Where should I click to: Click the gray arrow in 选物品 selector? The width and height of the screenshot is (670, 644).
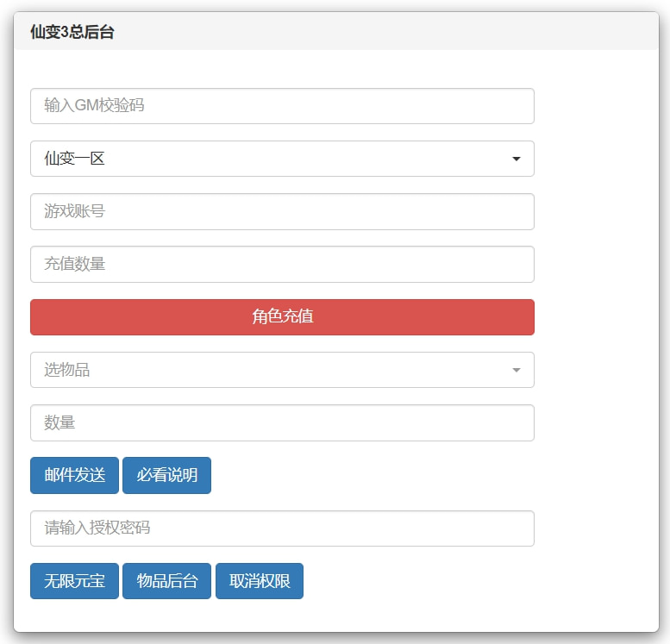point(516,371)
